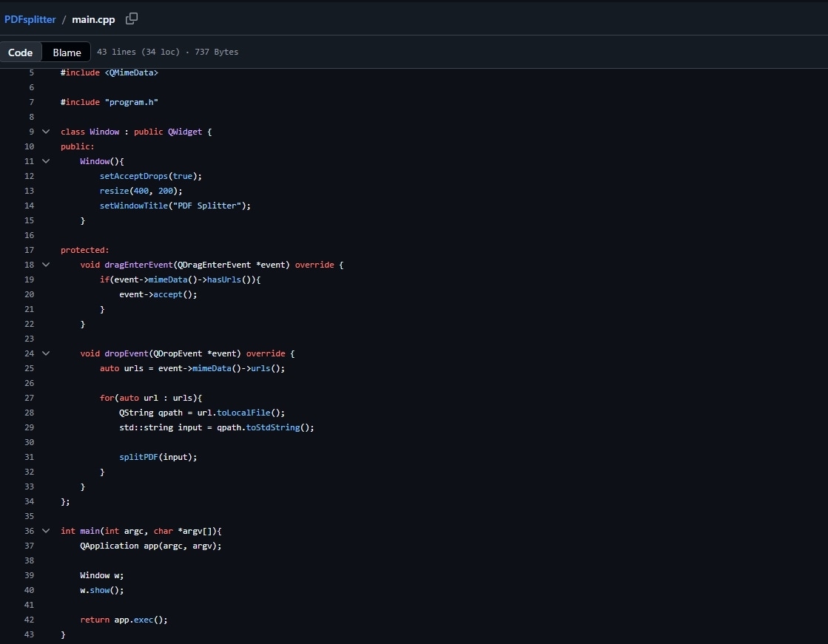Click the "43 lines (34 loc) · 737 Bytes" file info
Image resolution: width=828 pixels, height=644 pixels.
click(167, 52)
